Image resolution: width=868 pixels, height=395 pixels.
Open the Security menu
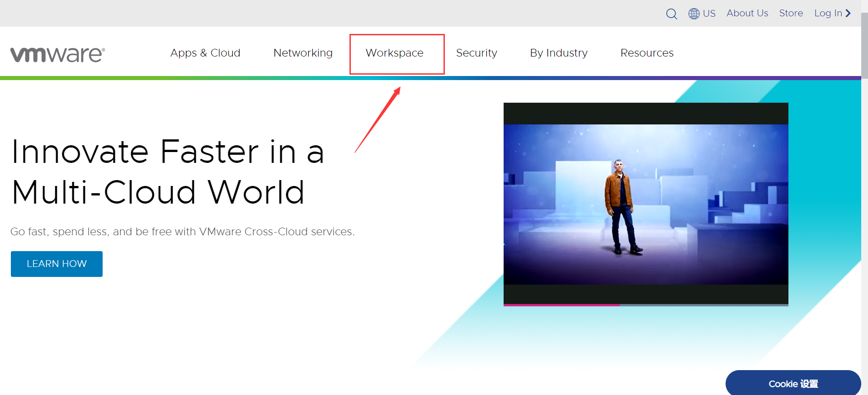tap(476, 53)
